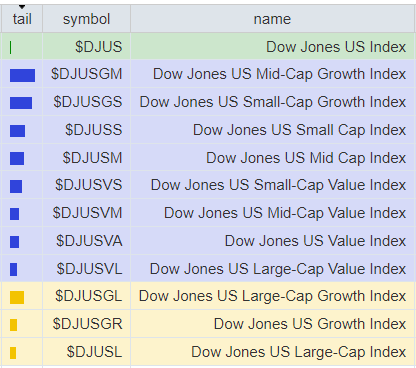Open Dow Jones US Small Cap Index
Viewport: 416px width, 368px height.
[299, 130]
